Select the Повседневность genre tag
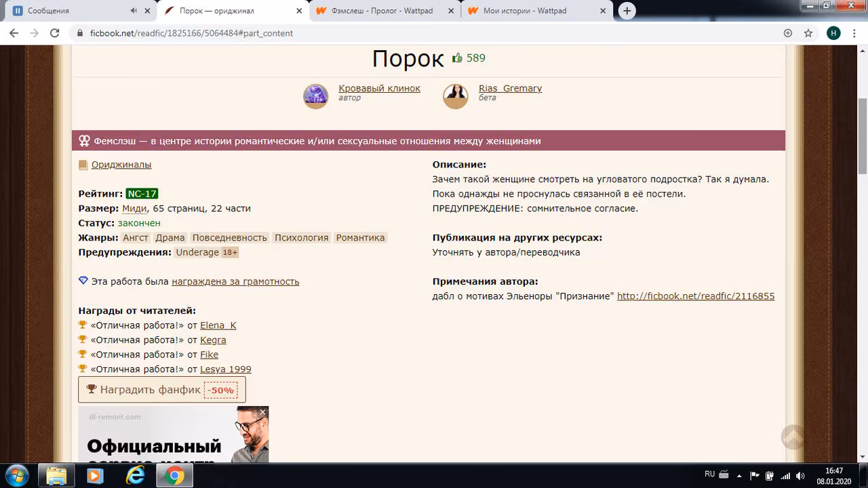The height and width of the screenshot is (488, 868). (230, 237)
